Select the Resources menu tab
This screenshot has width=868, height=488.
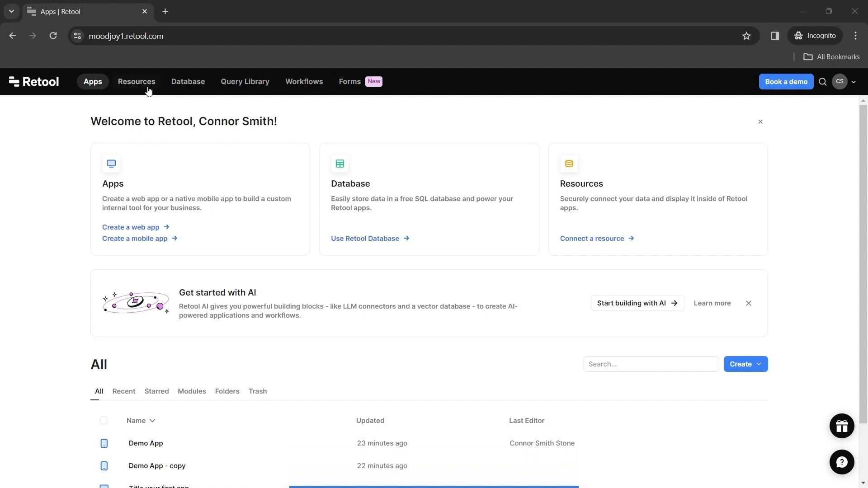click(137, 81)
